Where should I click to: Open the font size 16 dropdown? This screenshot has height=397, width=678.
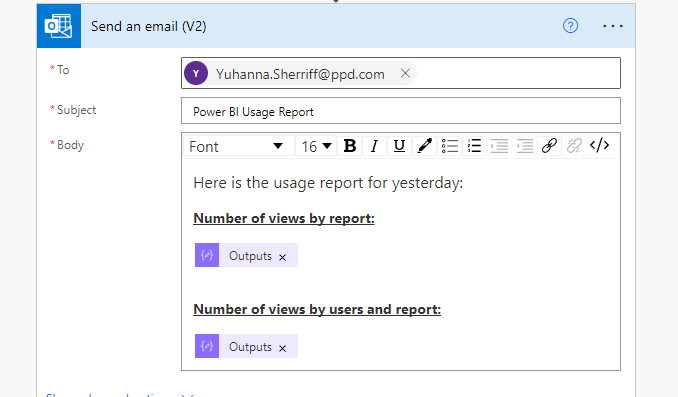click(317, 146)
